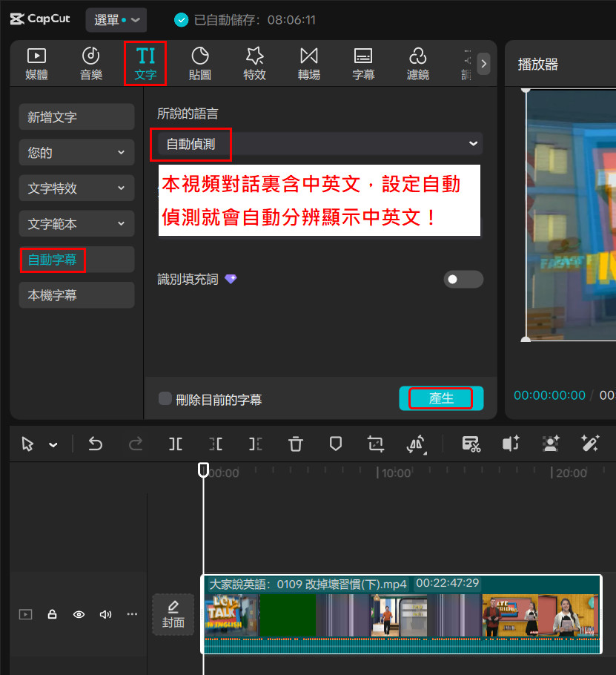Switch to the 媒體 media tab
The width and height of the screenshot is (616, 675).
pos(37,63)
